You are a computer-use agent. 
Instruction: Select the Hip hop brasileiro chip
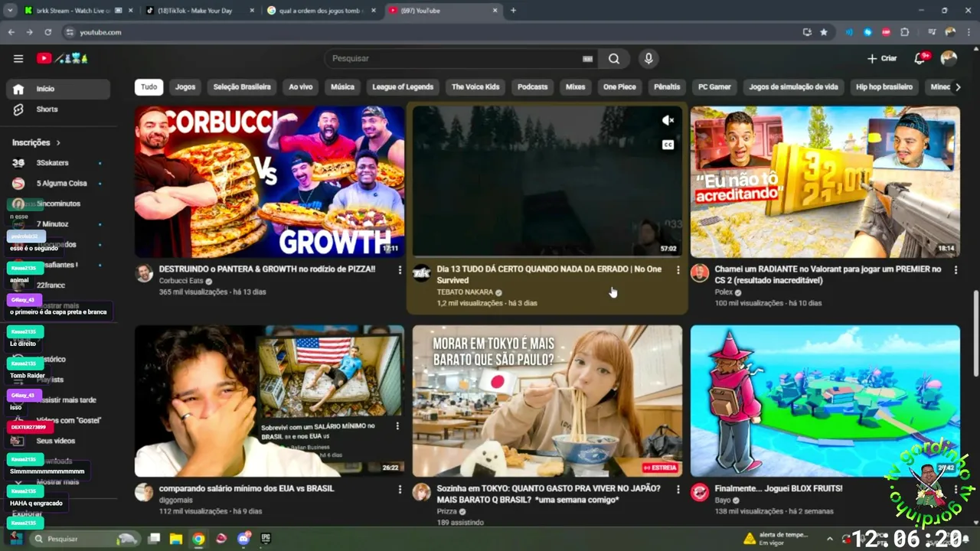click(884, 86)
